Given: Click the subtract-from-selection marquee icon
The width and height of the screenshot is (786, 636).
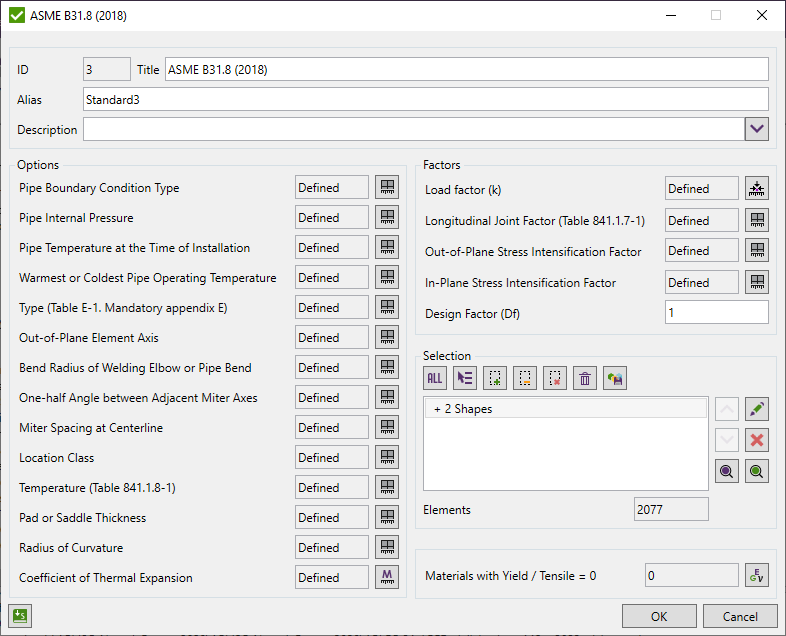Looking at the screenshot, I should coord(555,378).
